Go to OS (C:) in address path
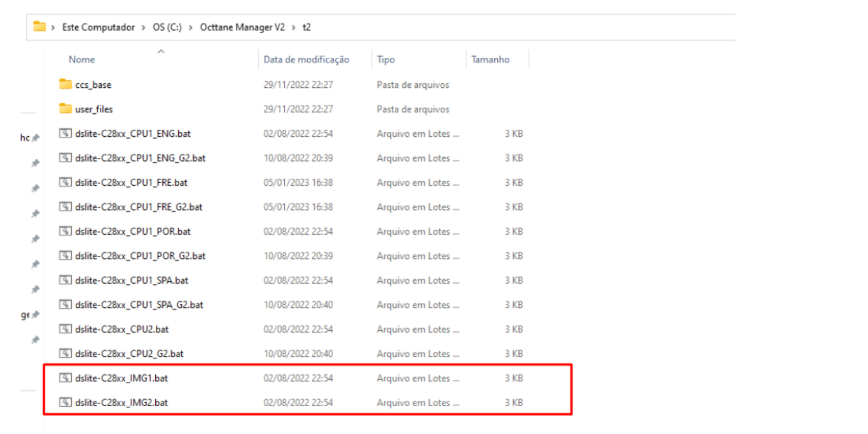The width and height of the screenshot is (868, 434). (167, 27)
